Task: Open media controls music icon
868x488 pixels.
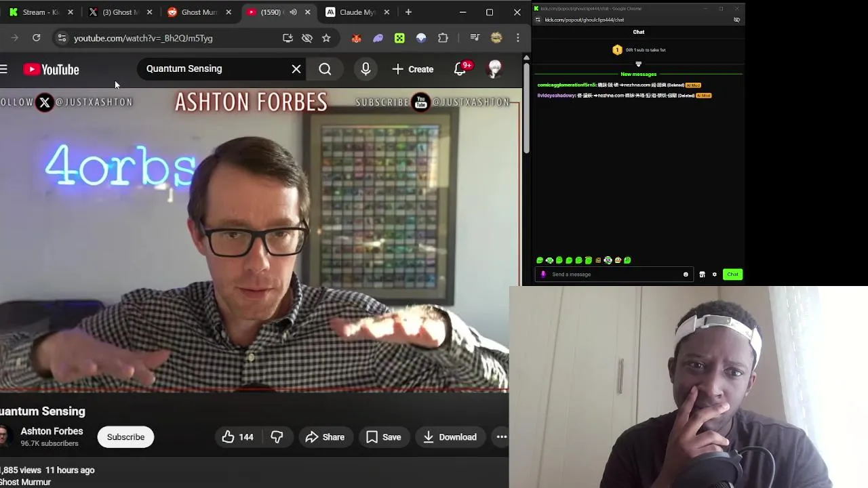Action: (x=475, y=38)
